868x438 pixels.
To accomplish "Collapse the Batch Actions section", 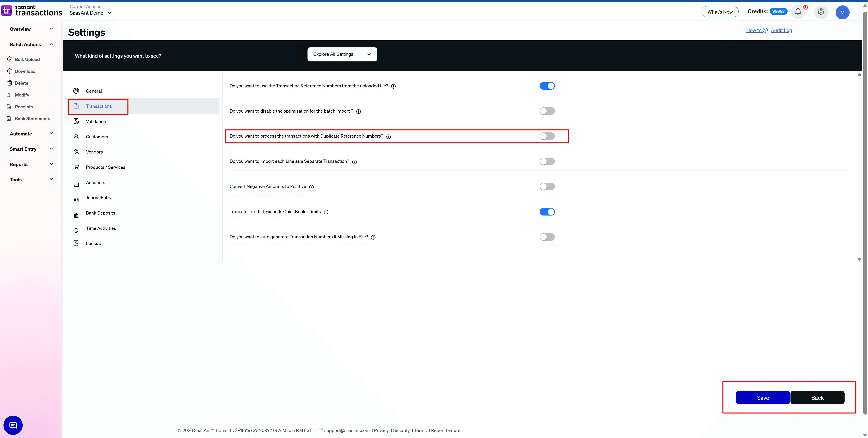I will (x=51, y=44).
